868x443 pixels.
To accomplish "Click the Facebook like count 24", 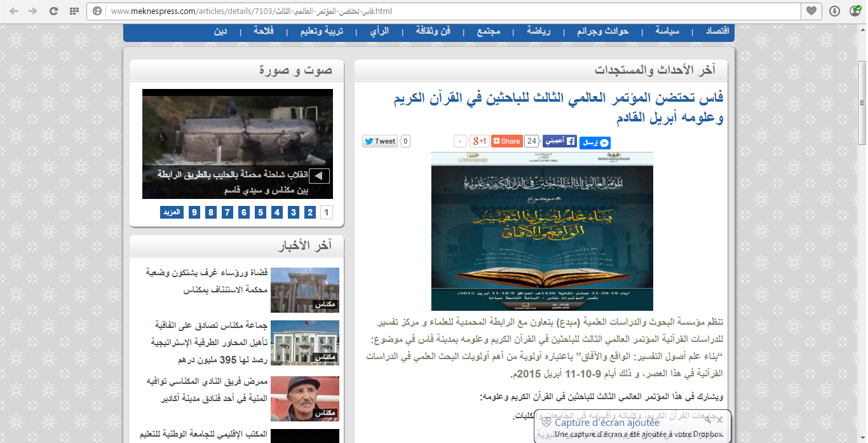I will tap(532, 141).
